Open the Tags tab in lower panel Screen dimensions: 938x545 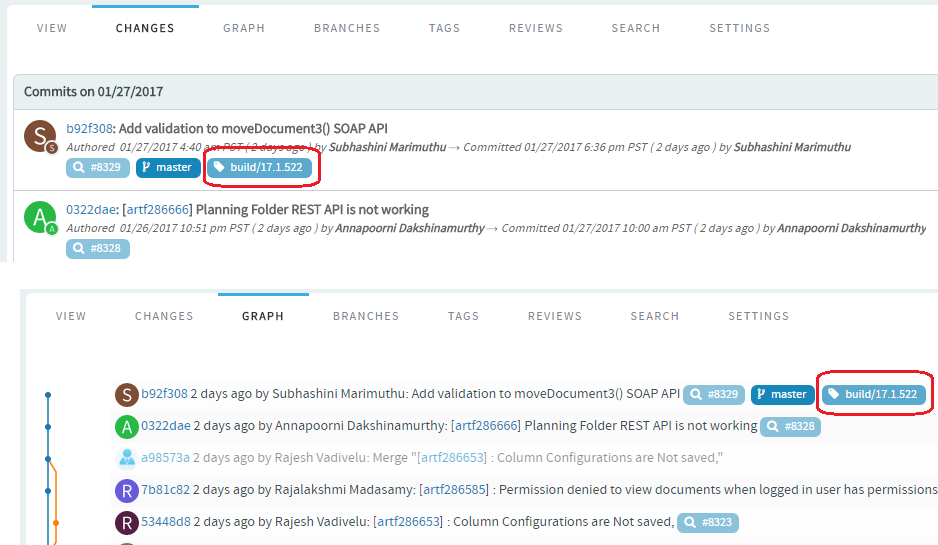pyautogui.click(x=464, y=316)
